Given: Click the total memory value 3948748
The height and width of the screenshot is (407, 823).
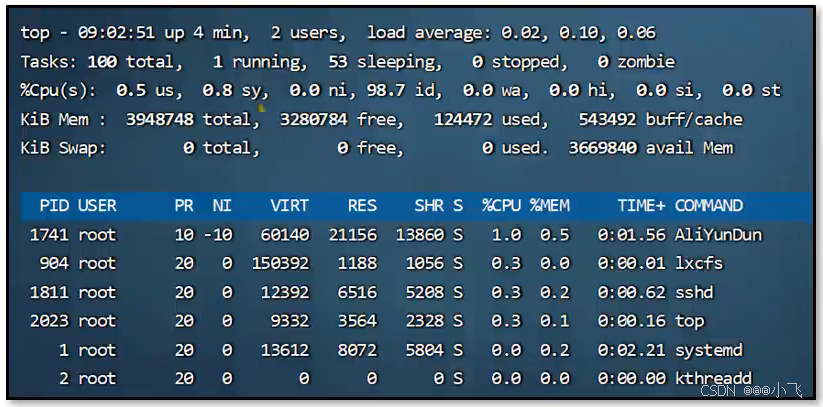Looking at the screenshot, I should [160, 120].
